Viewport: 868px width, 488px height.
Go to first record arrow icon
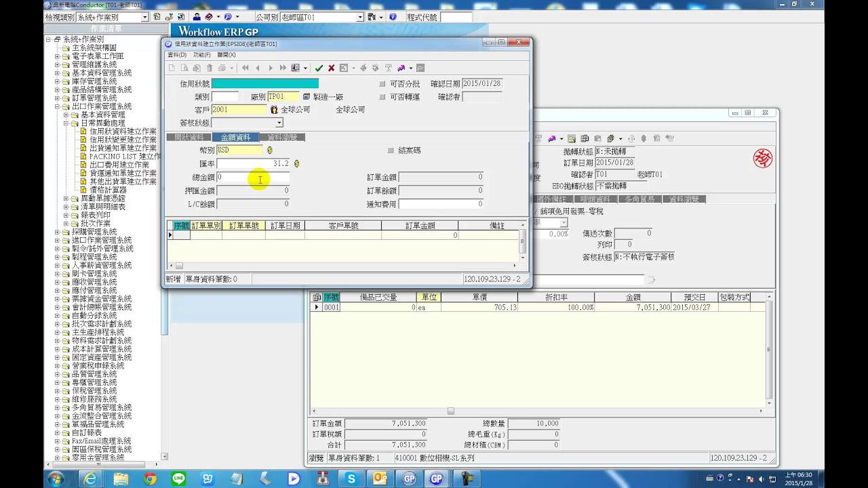pyautogui.click(x=245, y=68)
